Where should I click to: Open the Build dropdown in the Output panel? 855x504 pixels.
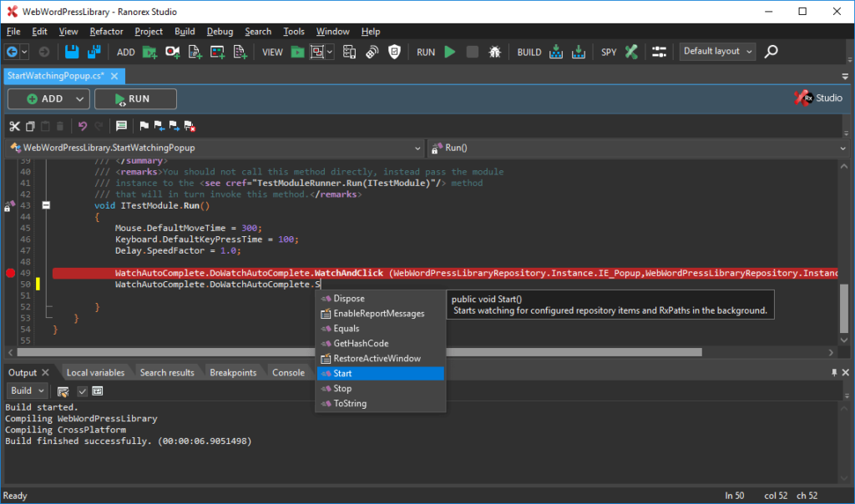28,391
